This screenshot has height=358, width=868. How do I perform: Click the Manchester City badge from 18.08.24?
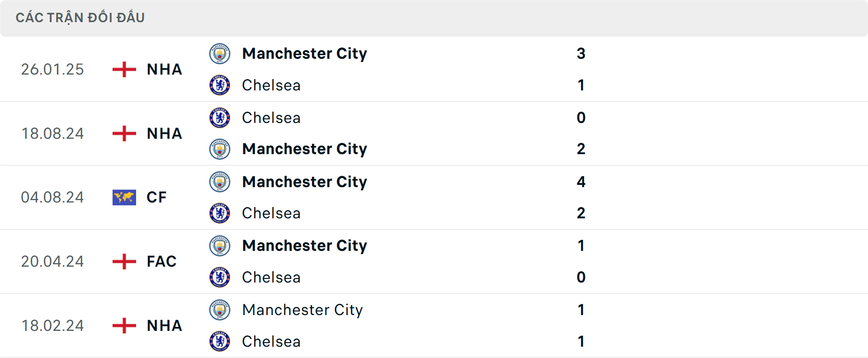(220, 149)
